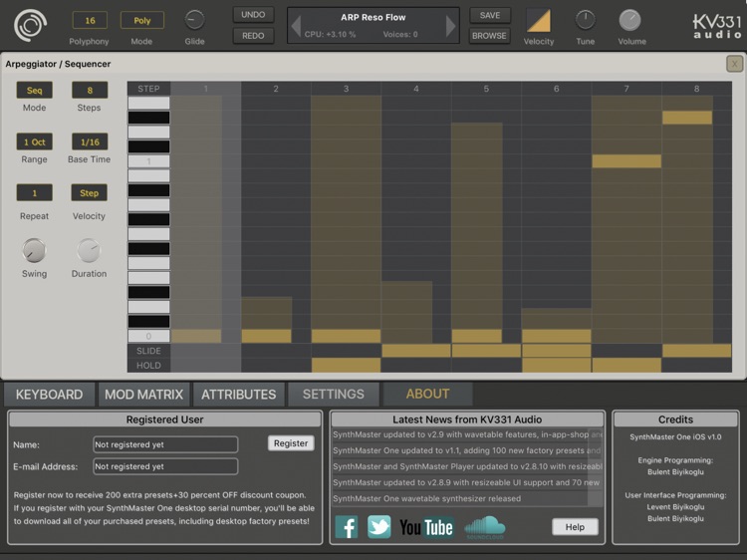Image resolution: width=747 pixels, height=560 pixels.
Task: Open the Seq arpeggiator Mode selector
Action: click(x=34, y=90)
